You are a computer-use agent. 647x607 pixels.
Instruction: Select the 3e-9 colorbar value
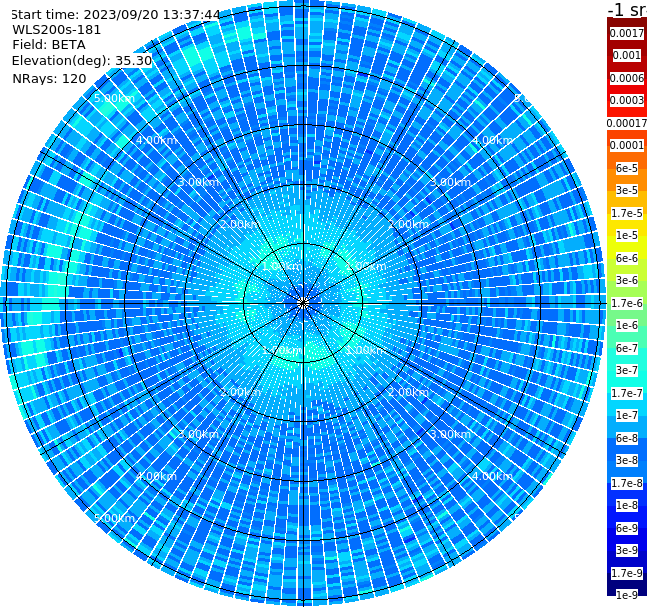point(627,550)
